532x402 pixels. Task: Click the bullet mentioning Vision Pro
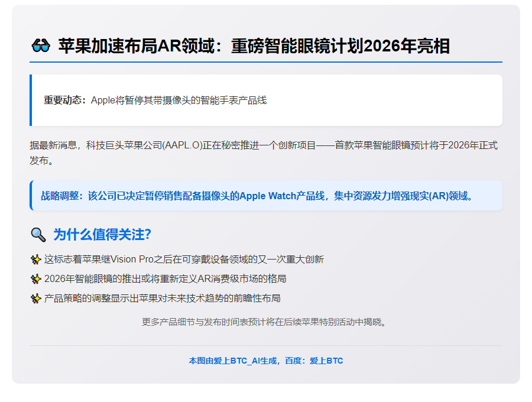[184, 260]
